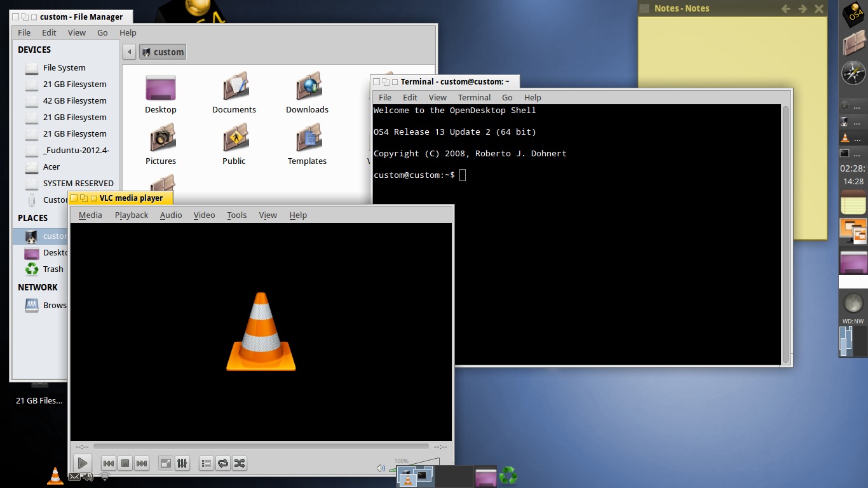Click the File Manager path back arrow
This screenshot has width=868, height=488.
[129, 52]
